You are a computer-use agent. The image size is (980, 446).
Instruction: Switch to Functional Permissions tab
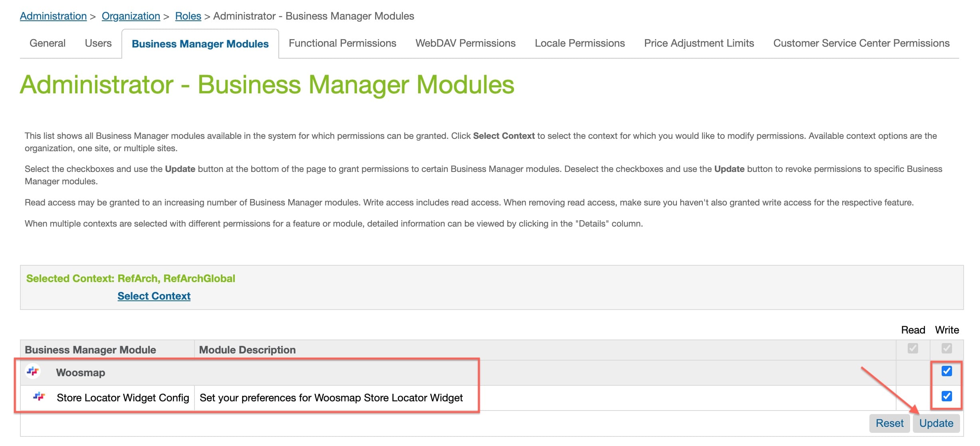click(x=343, y=43)
